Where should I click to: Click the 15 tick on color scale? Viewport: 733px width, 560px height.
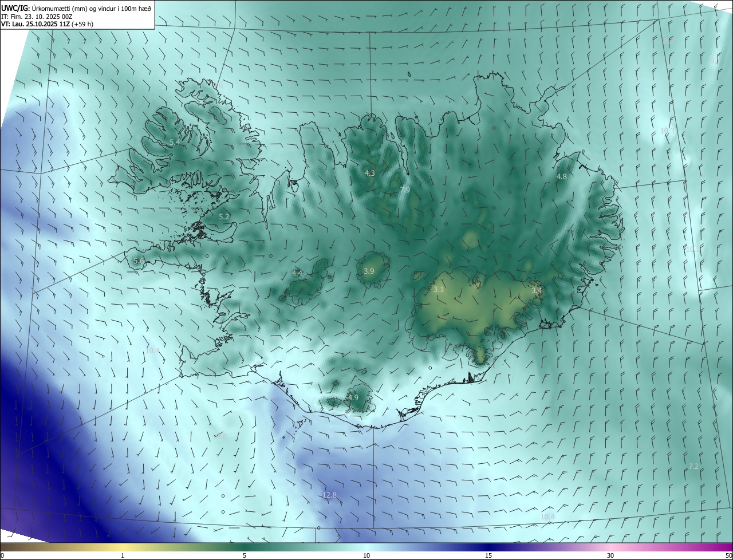tap(488, 555)
